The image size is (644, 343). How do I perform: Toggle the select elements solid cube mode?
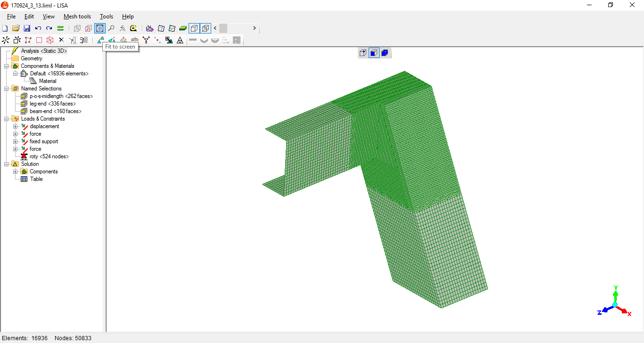point(385,53)
